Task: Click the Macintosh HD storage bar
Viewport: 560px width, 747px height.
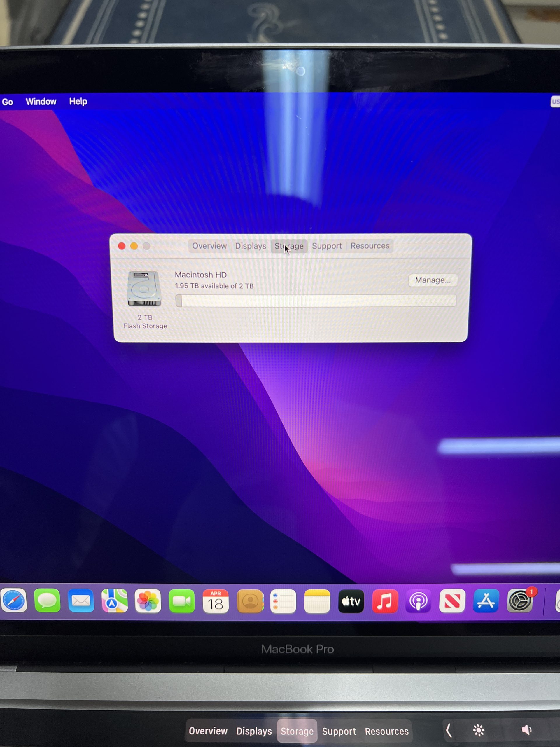Action: click(316, 301)
